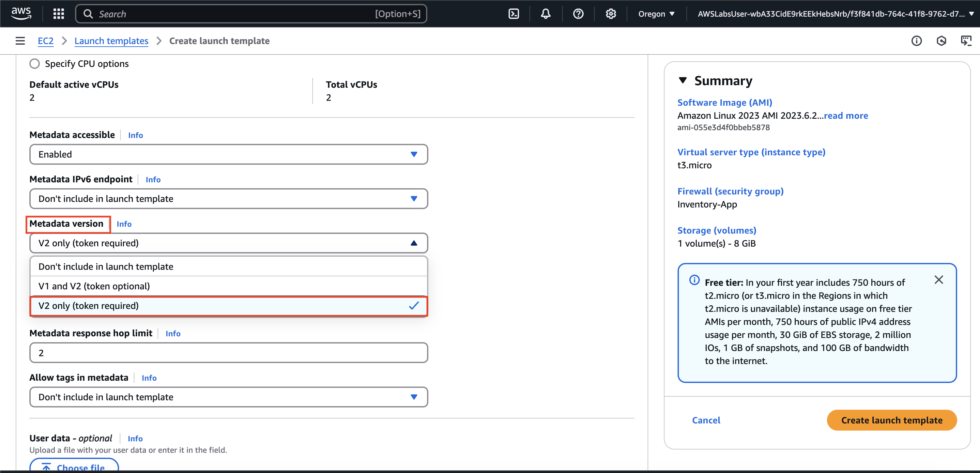The image size is (980, 473).
Task: Open the AWS services grid menu
Action: [59, 14]
